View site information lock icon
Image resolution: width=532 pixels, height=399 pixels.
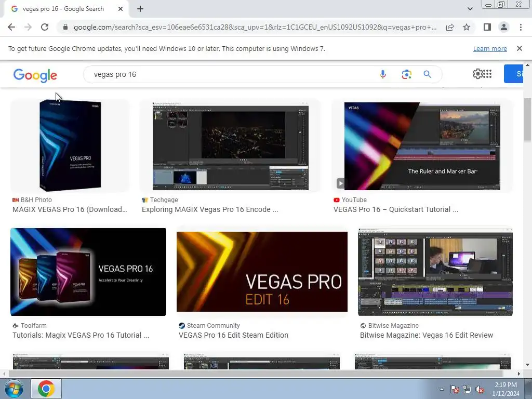65,27
